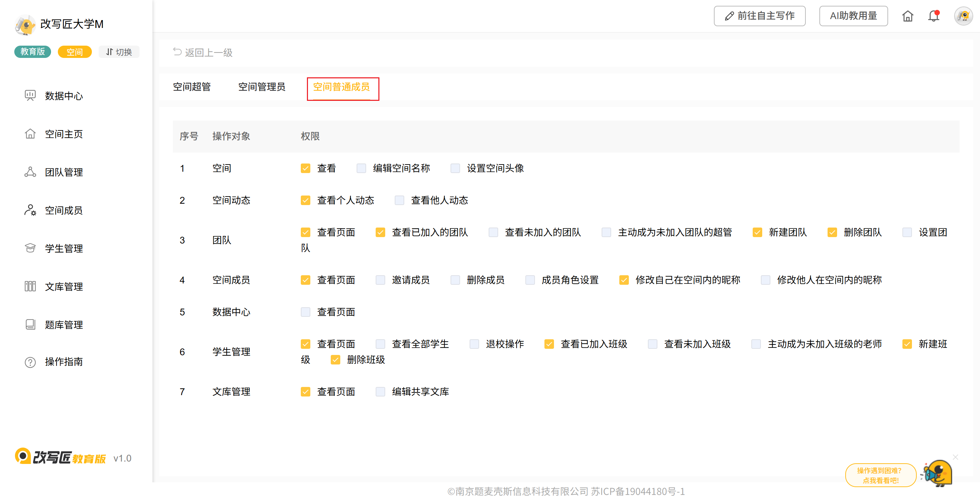This screenshot has height=498, width=980.
Task: Click the home icon in top bar
Action: [907, 16]
